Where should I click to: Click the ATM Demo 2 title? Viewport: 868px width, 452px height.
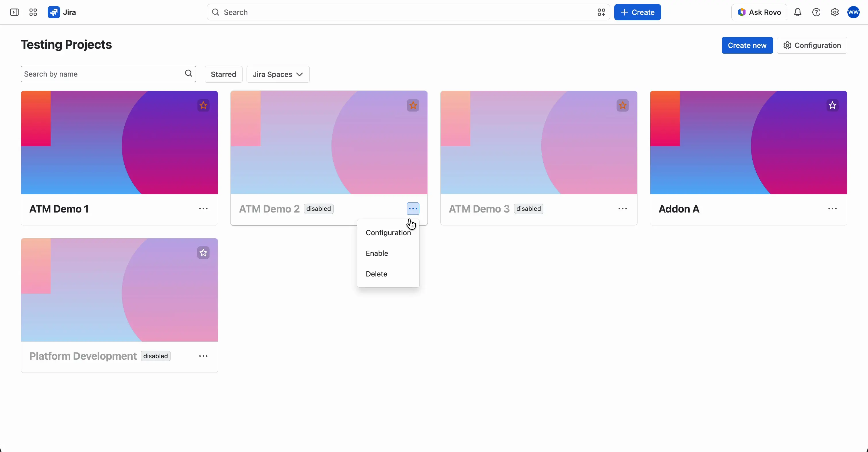(x=269, y=209)
